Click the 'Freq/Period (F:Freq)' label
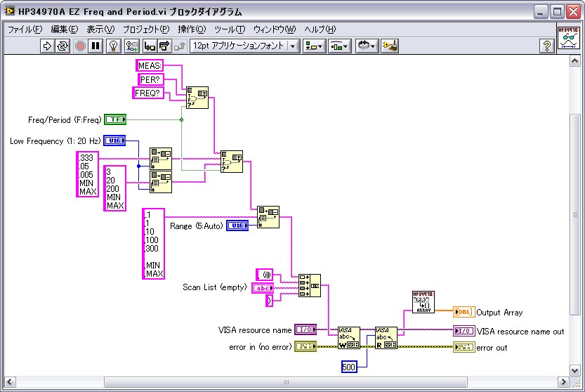This screenshot has width=585, height=392. coord(65,120)
